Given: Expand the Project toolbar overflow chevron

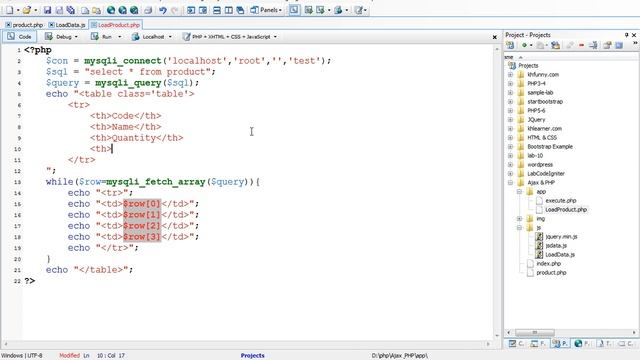Looking at the screenshot, I should point(636,43).
